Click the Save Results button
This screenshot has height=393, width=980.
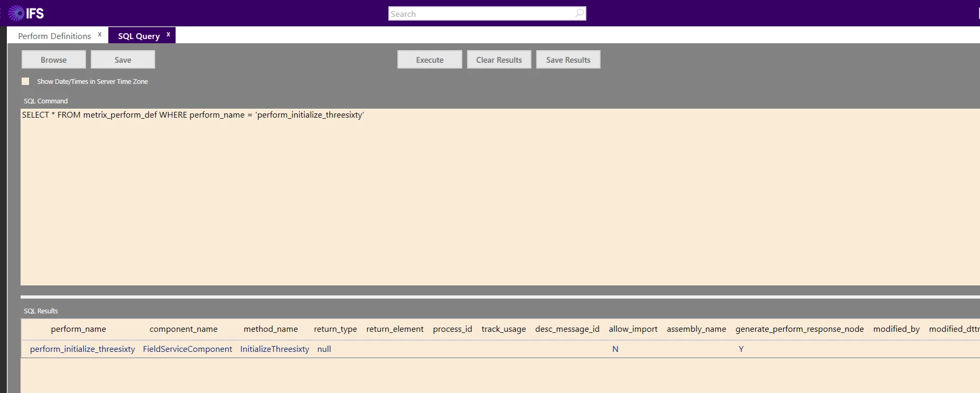coord(568,60)
